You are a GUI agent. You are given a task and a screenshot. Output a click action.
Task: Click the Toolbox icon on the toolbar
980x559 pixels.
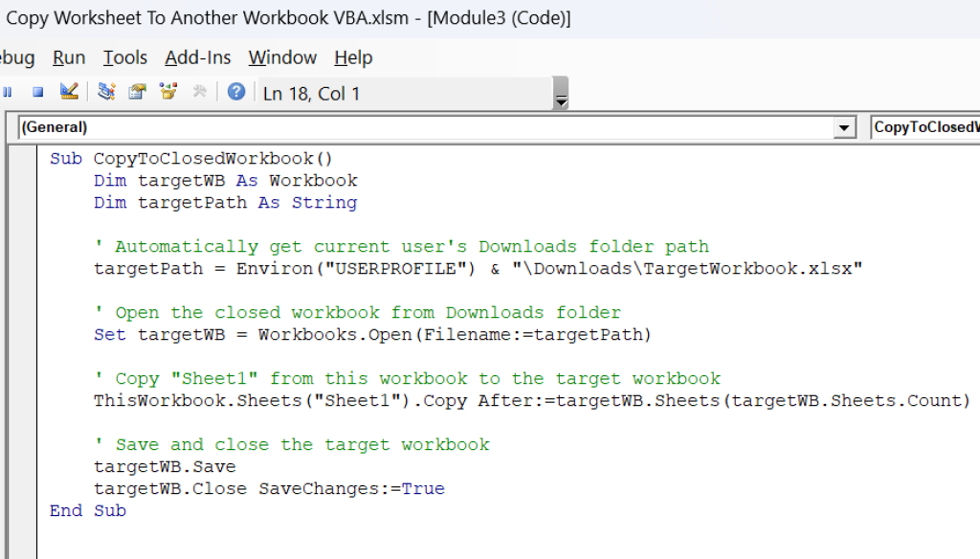coord(200,91)
